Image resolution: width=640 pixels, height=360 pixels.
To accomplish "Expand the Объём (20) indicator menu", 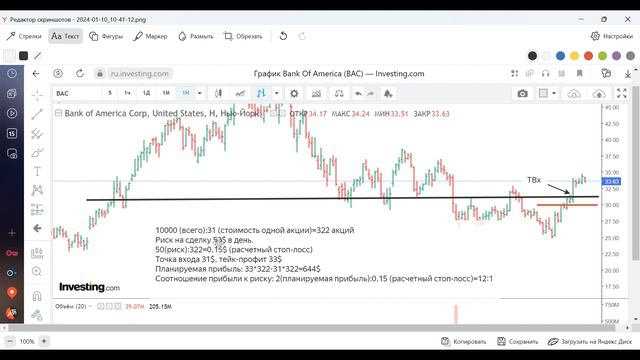I will (90, 306).
